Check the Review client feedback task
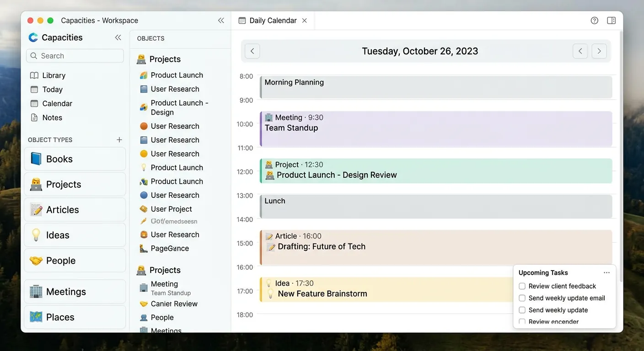Screen dimensions: 644x351 [522, 286]
